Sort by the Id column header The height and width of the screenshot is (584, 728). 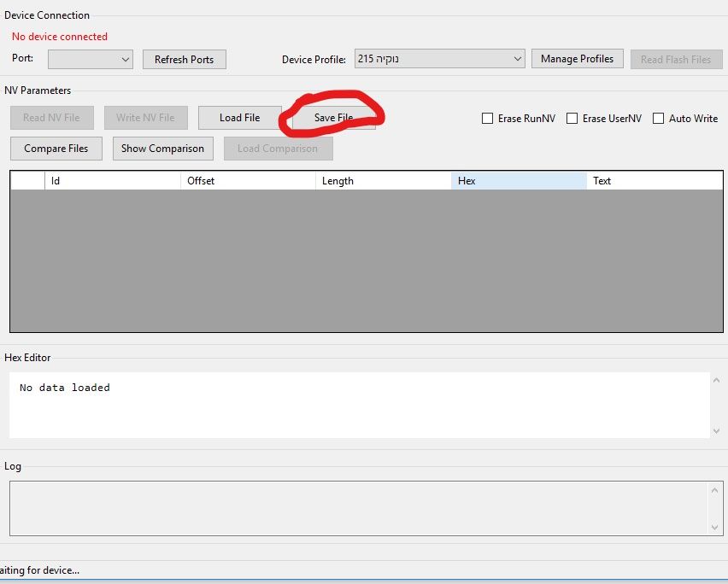click(112, 181)
